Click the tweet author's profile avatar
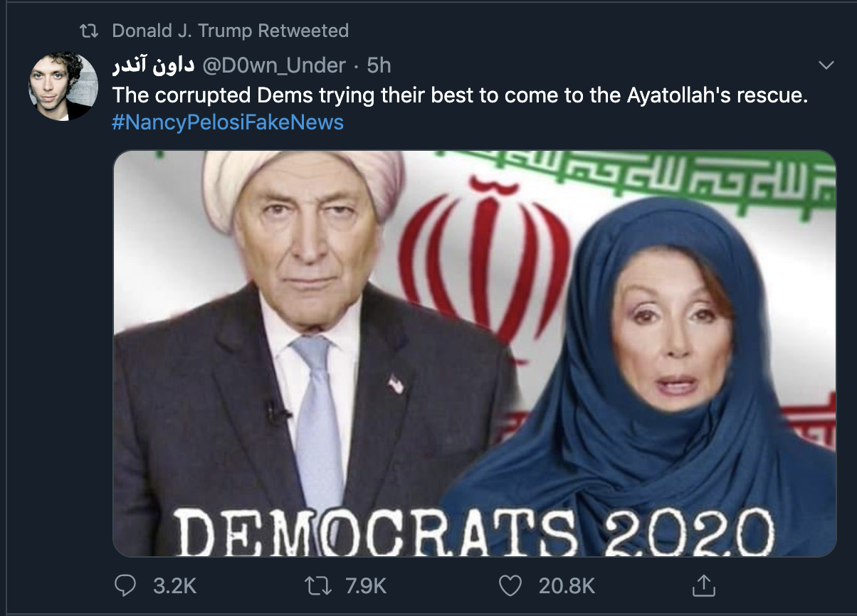The height and width of the screenshot is (616, 857). pos(63,86)
